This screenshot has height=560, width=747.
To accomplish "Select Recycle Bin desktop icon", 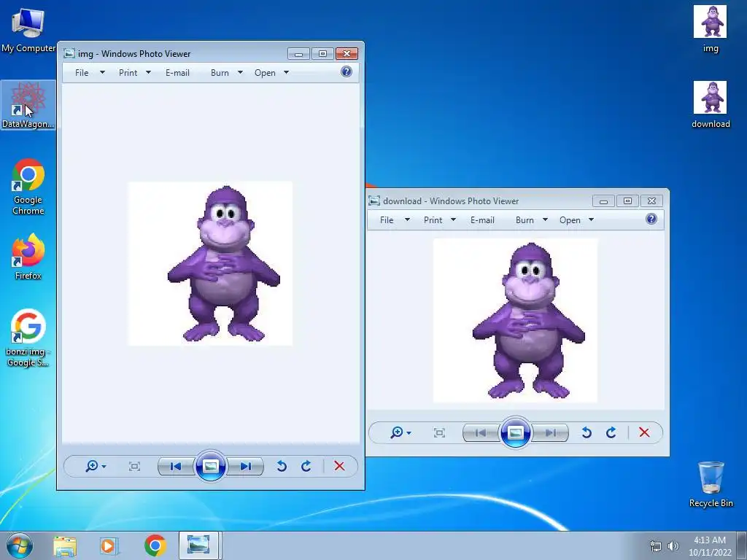I will coord(711,484).
